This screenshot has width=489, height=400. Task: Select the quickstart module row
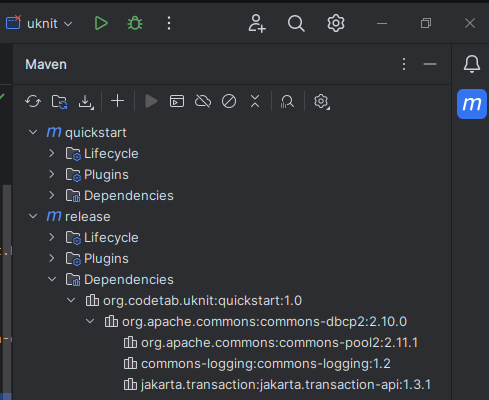click(x=232, y=132)
